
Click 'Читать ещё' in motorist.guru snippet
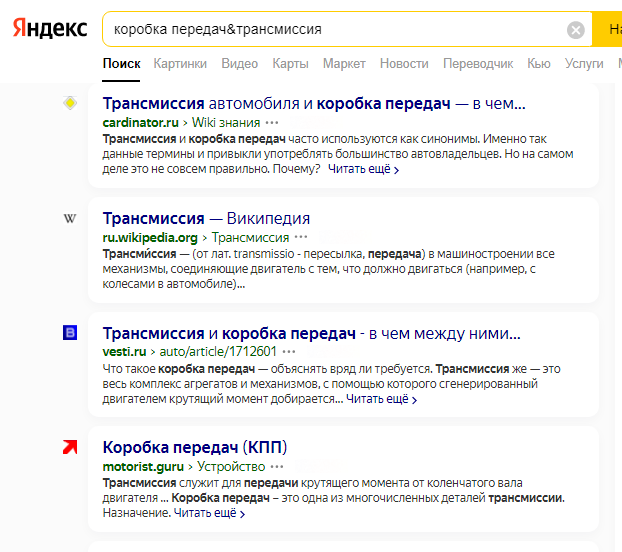coord(209,513)
